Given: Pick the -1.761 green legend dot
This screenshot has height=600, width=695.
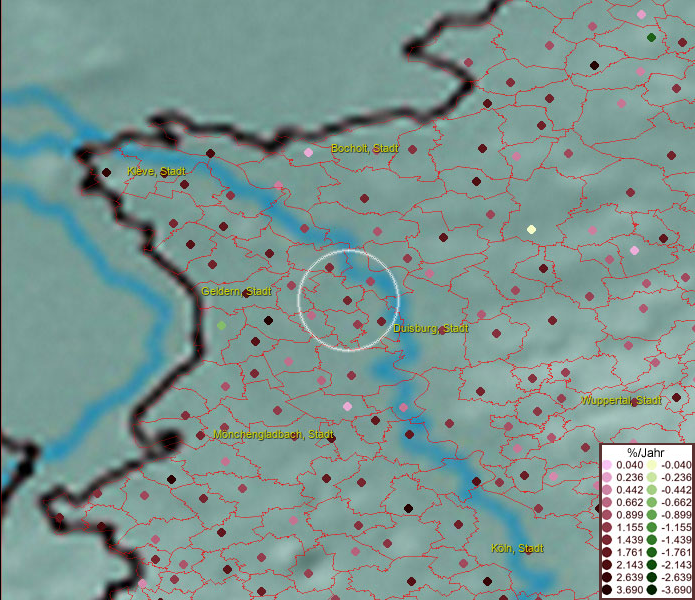Looking at the screenshot, I should click(652, 553).
